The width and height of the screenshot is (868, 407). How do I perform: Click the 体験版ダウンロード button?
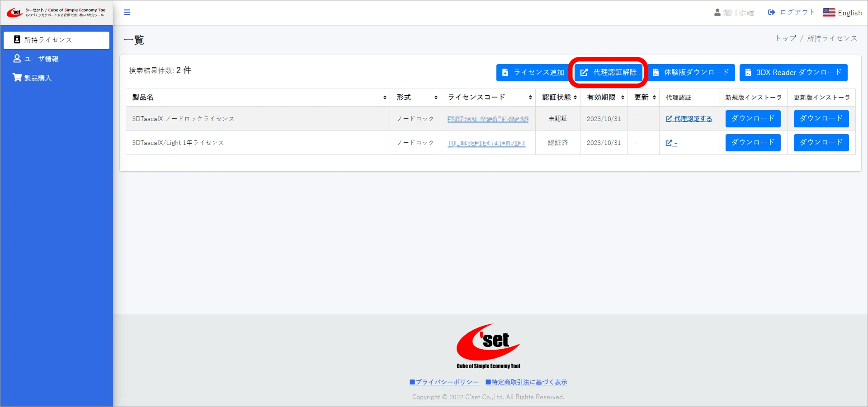pyautogui.click(x=691, y=72)
